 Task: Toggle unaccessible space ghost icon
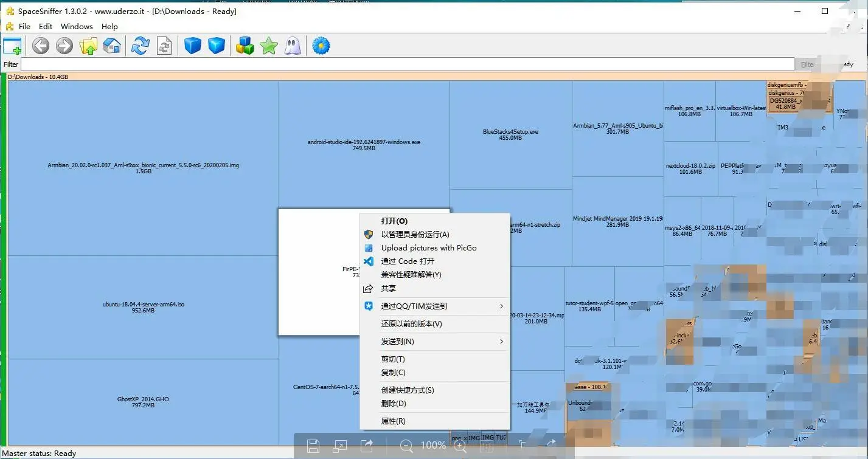(x=293, y=46)
